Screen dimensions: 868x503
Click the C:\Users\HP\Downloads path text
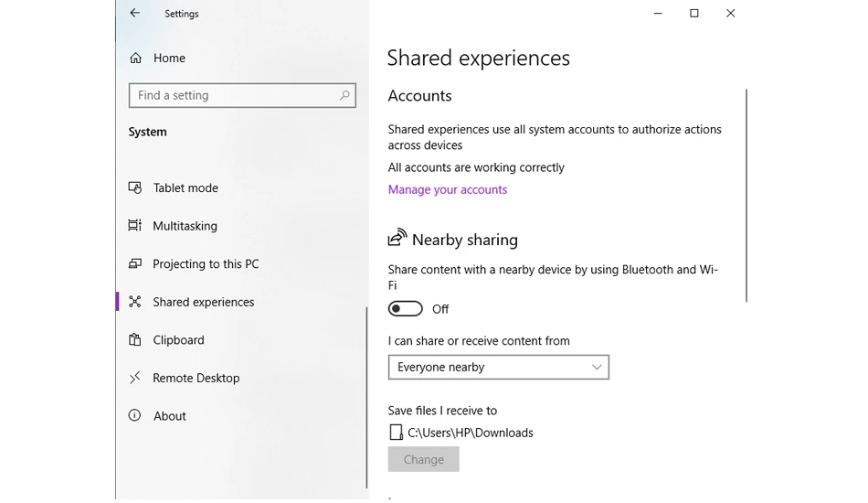pyautogui.click(x=471, y=433)
